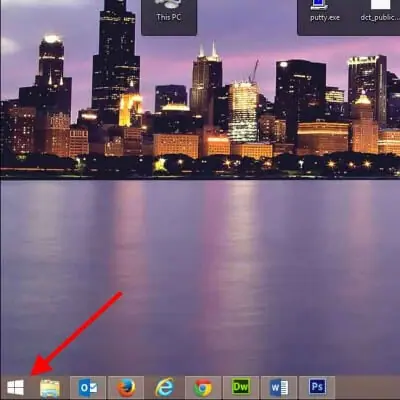
Task: Open Internet Explorer from the taskbar
Action: coord(164,388)
